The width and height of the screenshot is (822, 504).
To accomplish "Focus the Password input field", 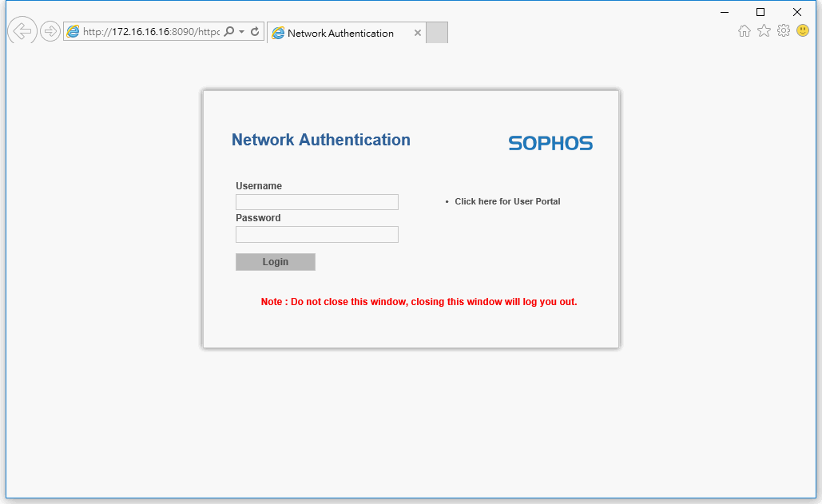I will [317, 234].
